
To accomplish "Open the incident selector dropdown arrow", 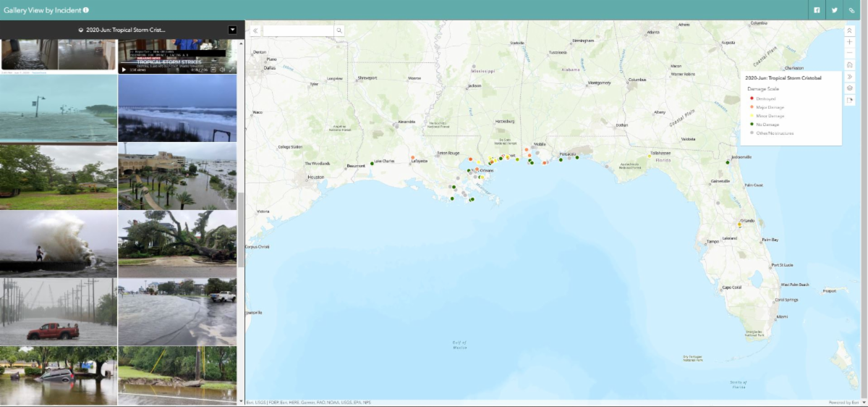I will [232, 30].
